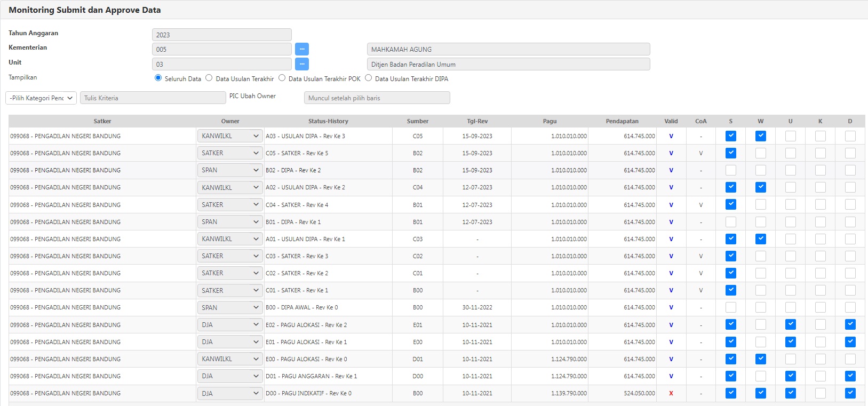Uncheck S checkbox in A03 USULAN DIPA row
Screen dimensions: 868x406
731,136
